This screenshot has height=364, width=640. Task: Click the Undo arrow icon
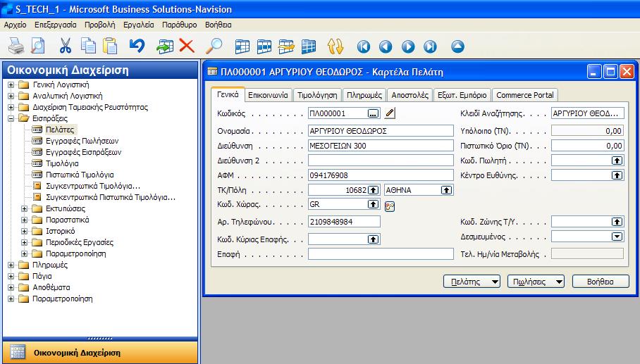coord(137,46)
